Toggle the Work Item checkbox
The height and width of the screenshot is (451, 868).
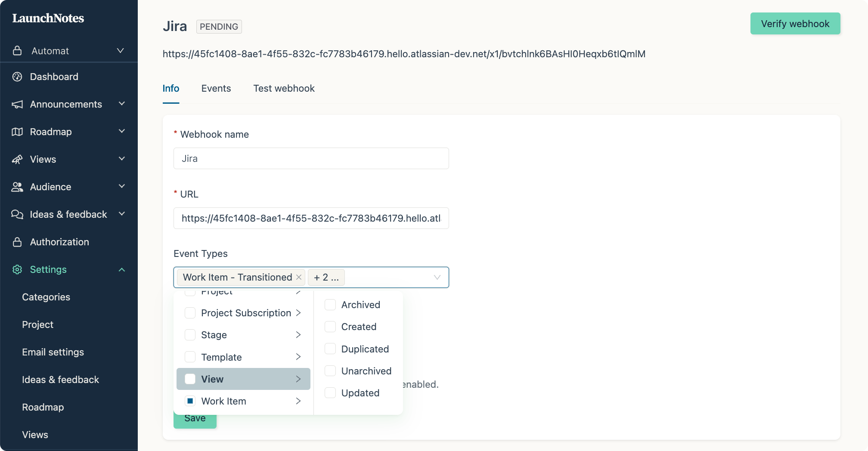(x=190, y=401)
